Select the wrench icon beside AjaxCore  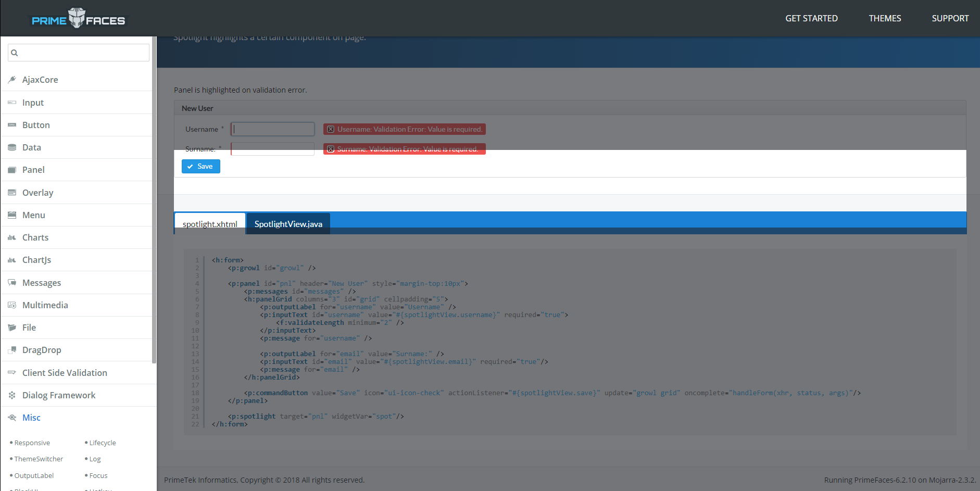pyautogui.click(x=12, y=79)
